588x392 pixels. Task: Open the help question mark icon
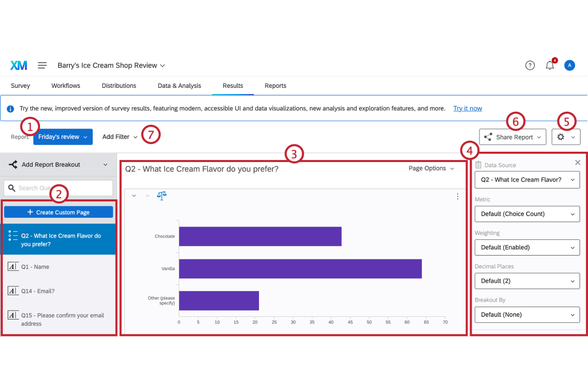coord(530,66)
